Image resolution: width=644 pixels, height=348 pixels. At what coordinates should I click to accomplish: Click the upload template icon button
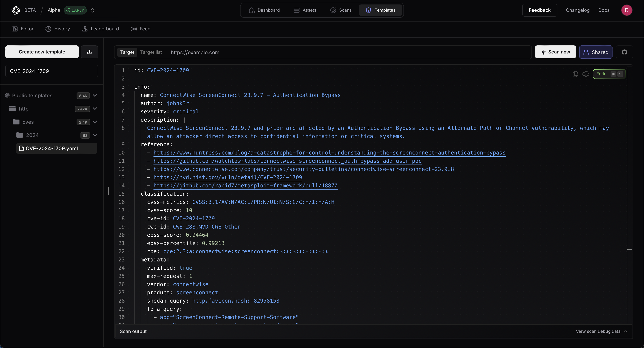point(89,52)
